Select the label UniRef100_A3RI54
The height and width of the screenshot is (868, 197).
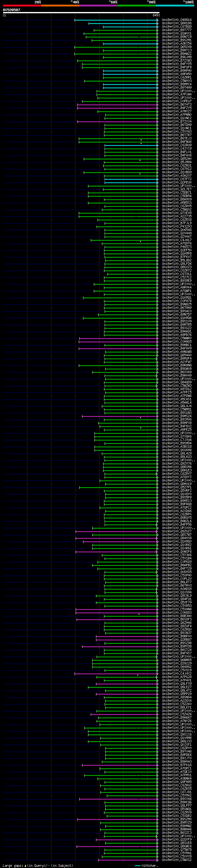[176, 43]
